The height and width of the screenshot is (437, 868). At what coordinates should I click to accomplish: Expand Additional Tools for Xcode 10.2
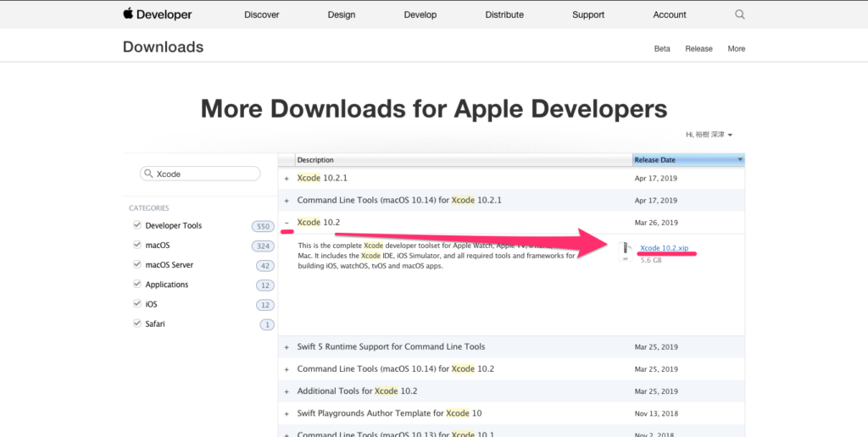coord(287,391)
